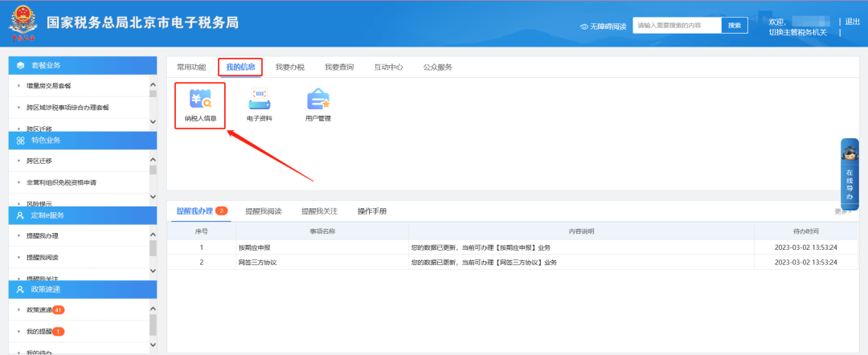Click the 无障碍阅读 link text
Screen dimensions: 868x355
pyautogui.click(x=608, y=27)
